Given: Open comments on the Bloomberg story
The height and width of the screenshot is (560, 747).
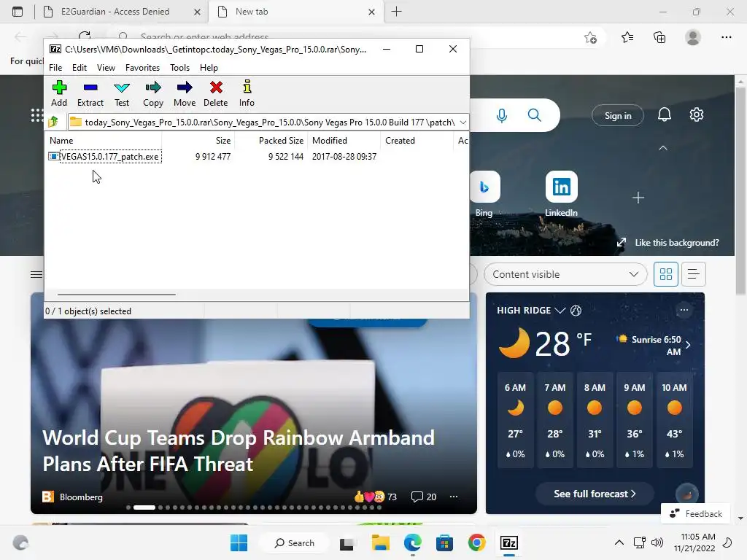Looking at the screenshot, I should point(424,497).
